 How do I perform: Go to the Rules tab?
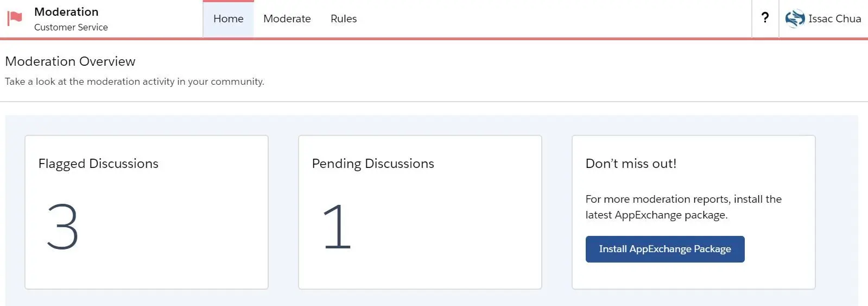(x=344, y=18)
